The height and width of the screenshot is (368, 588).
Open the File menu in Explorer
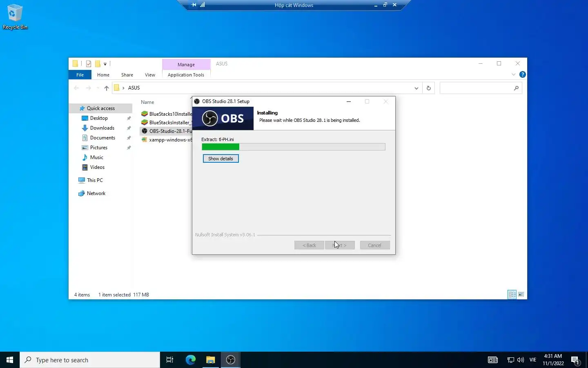[80, 75]
